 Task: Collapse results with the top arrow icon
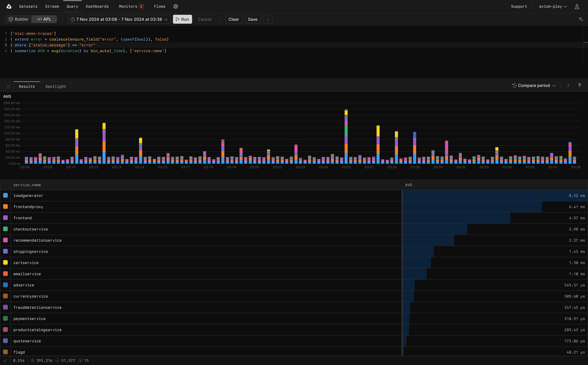(x=580, y=85)
